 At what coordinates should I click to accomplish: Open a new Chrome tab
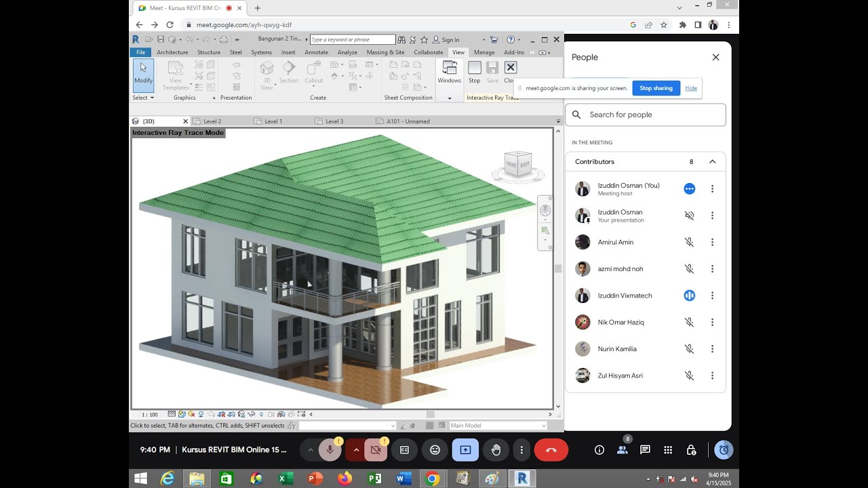[258, 8]
